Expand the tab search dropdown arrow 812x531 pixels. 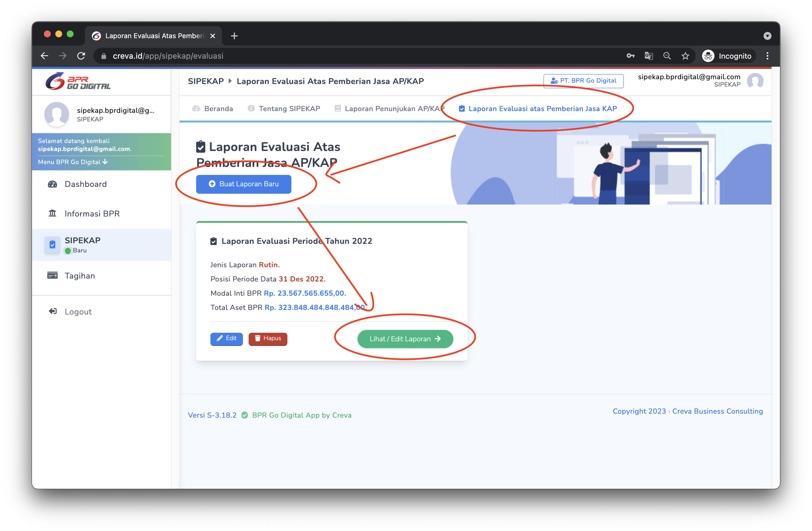point(767,36)
